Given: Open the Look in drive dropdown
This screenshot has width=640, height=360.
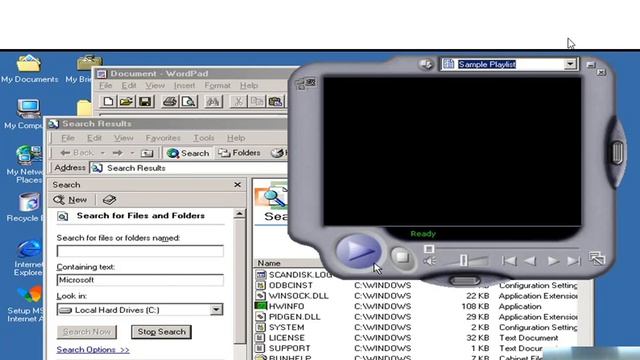Looking at the screenshot, I should (x=216, y=310).
